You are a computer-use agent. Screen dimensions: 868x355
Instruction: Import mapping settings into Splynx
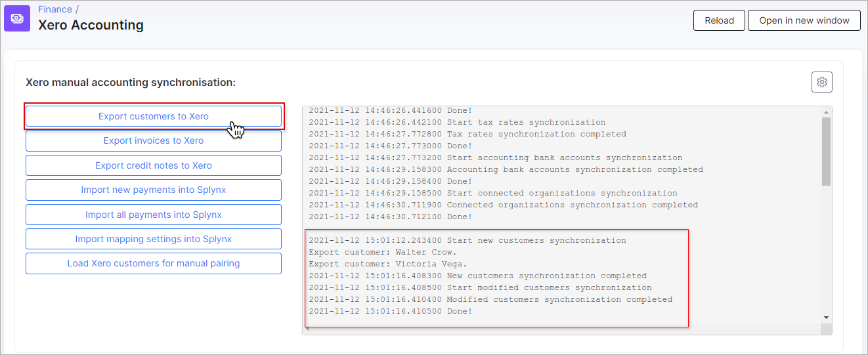(x=154, y=239)
